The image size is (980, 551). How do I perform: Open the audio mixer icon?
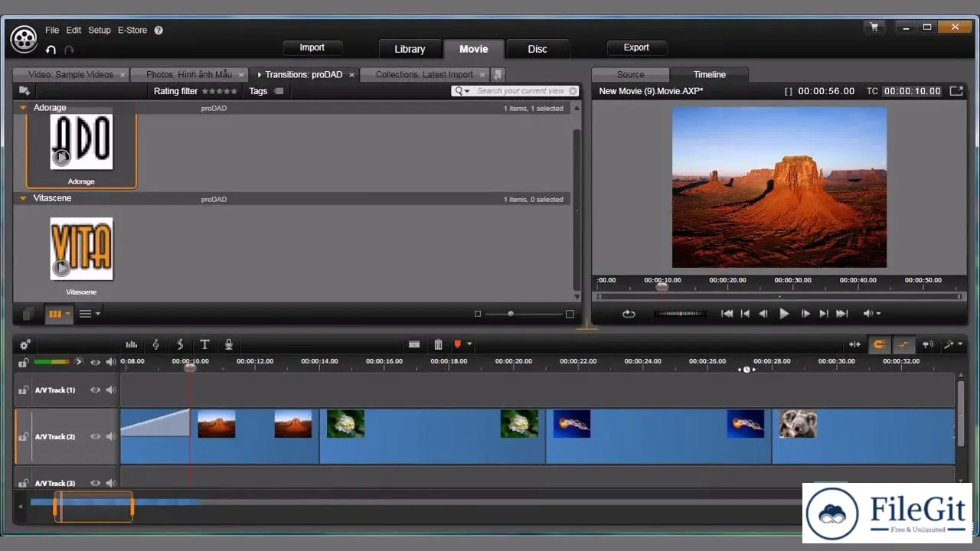click(132, 344)
